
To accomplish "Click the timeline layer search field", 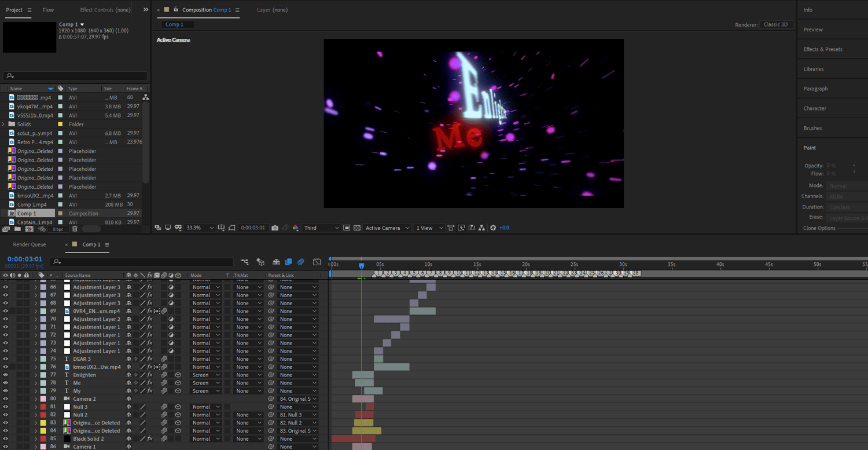I will pos(142,262).
